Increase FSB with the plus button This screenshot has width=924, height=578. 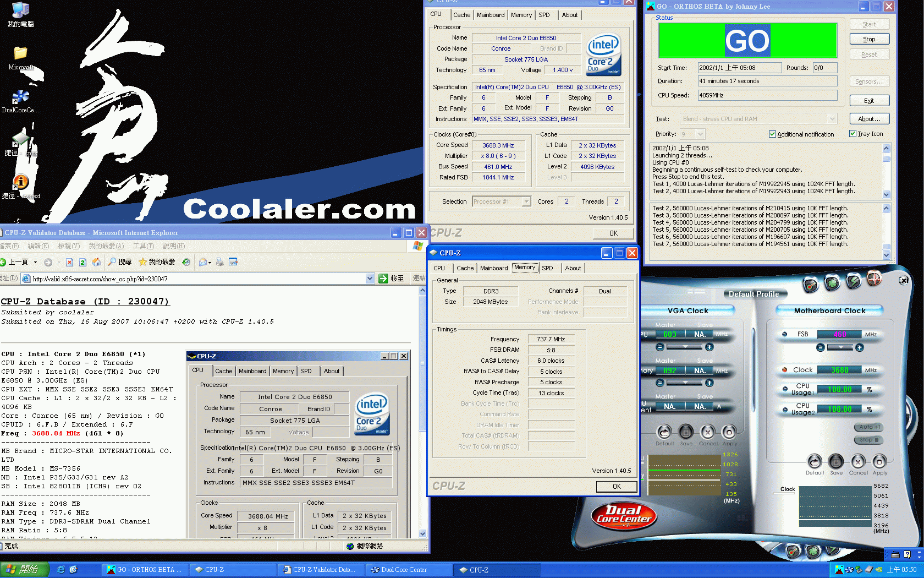point(860,347)
